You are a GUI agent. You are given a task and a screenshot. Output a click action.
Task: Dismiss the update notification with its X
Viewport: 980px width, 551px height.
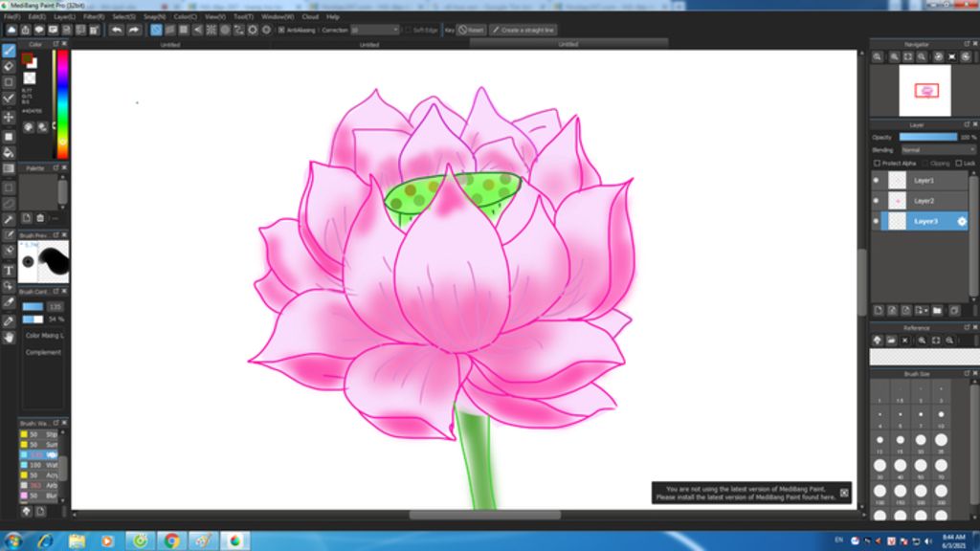pos(844,493)
